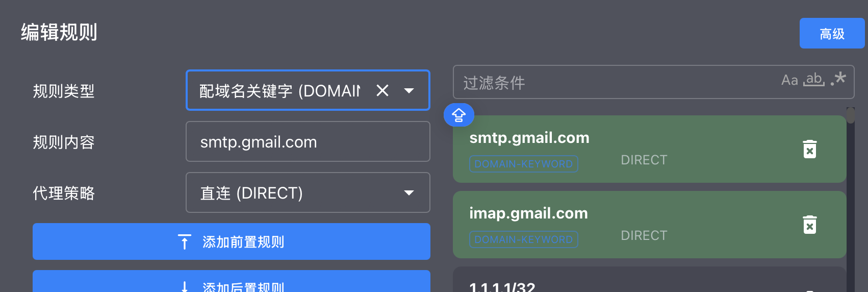Click DIRECT label of smtp.gmail.com rule
This screenshot has width=868, height=292.
[644, 160]
